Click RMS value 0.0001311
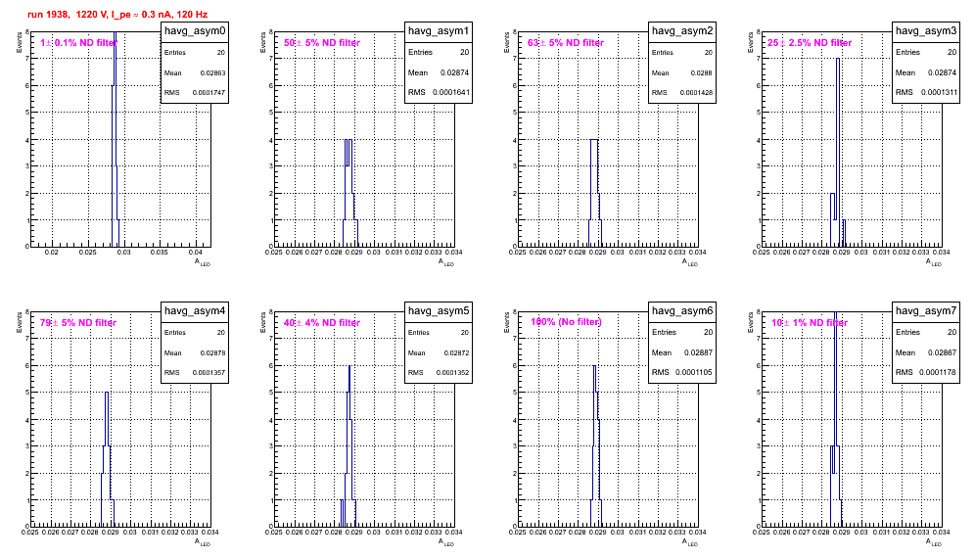Image resolution: width=975 pixels, height=560 pixels. coord(940,93)
